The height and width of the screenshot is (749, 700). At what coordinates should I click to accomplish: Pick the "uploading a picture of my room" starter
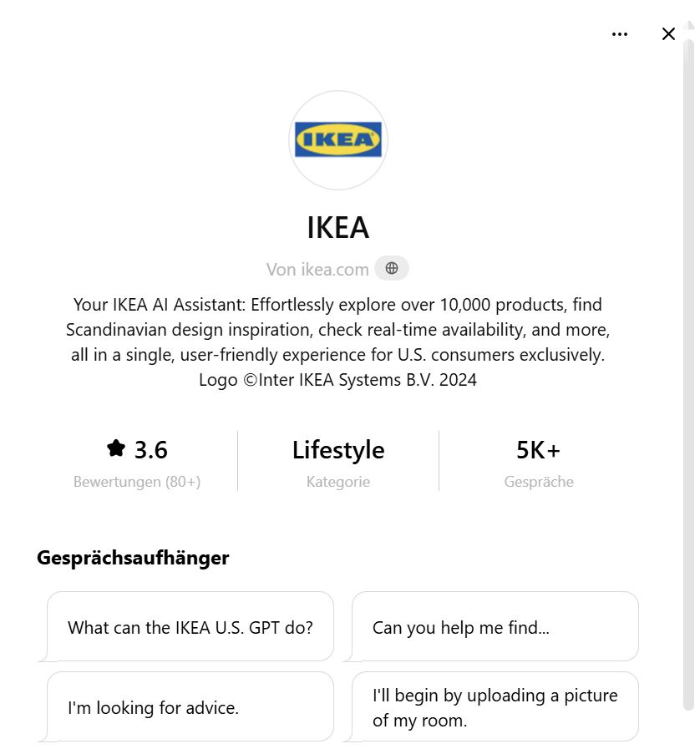(x=495, y=707)
